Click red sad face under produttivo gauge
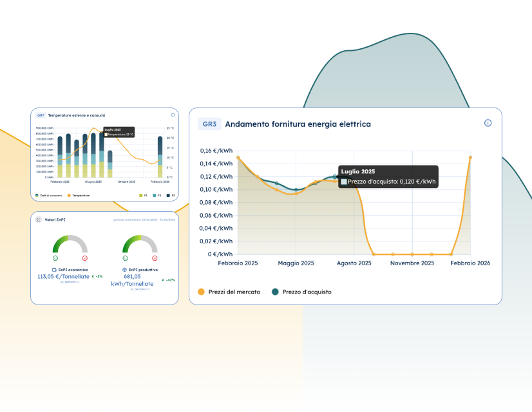Image resolution: width=532 pixels, height=412 pixels. (155, 257)
